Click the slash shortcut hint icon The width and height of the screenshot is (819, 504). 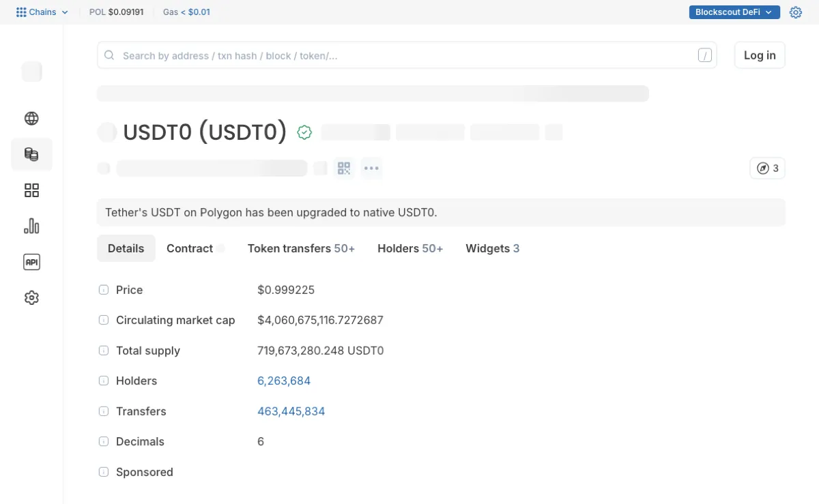[705, 55]
